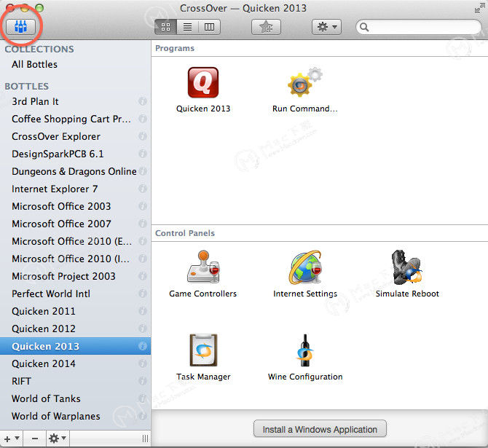Click info icon for Microsoft Project 2003
Viewport: 488px width, 448px height.
point(143,276)
